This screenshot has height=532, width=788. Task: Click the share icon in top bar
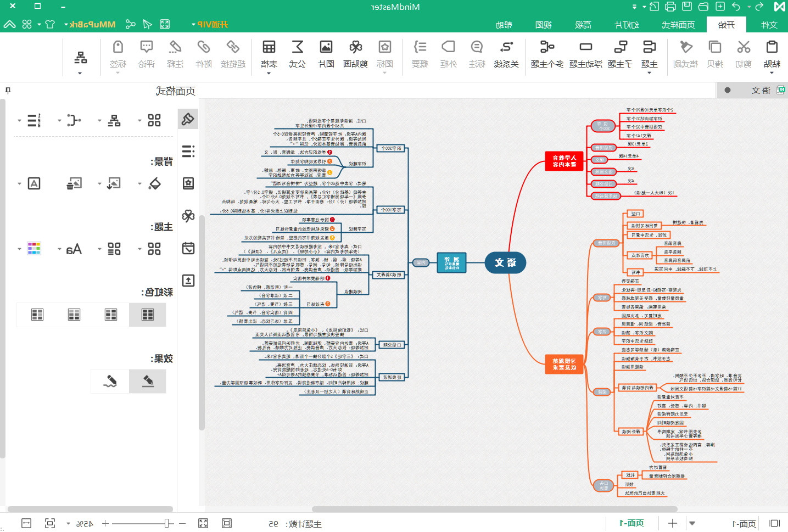(x=130, y=24)
